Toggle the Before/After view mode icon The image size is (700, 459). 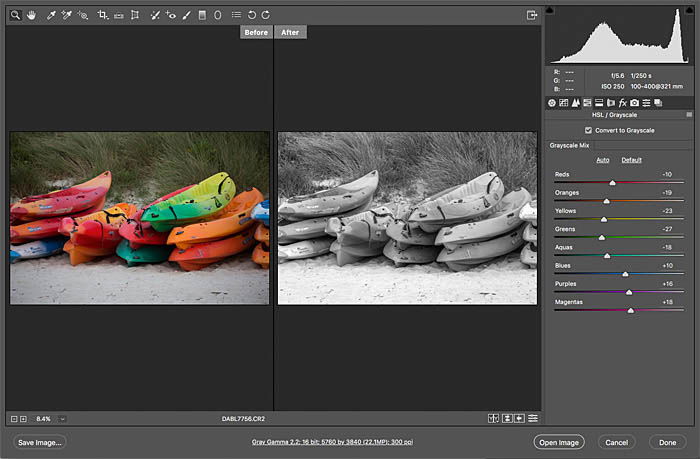point(493,418)
